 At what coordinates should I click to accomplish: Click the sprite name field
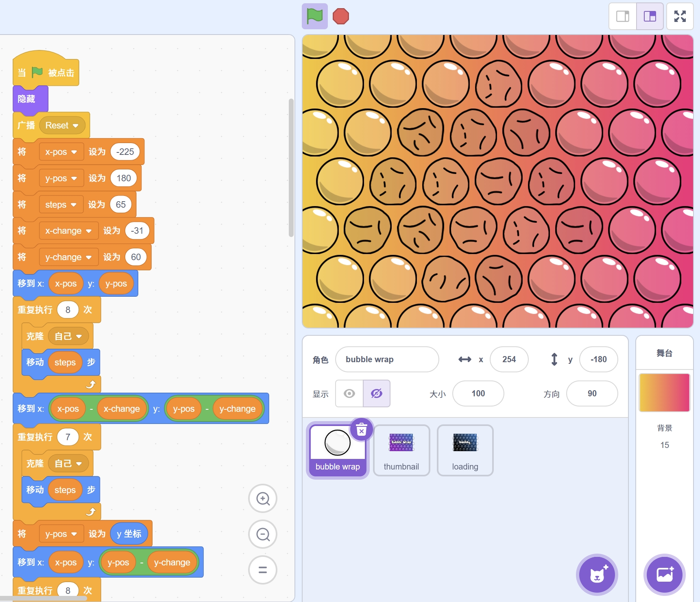tap(387, 359)
